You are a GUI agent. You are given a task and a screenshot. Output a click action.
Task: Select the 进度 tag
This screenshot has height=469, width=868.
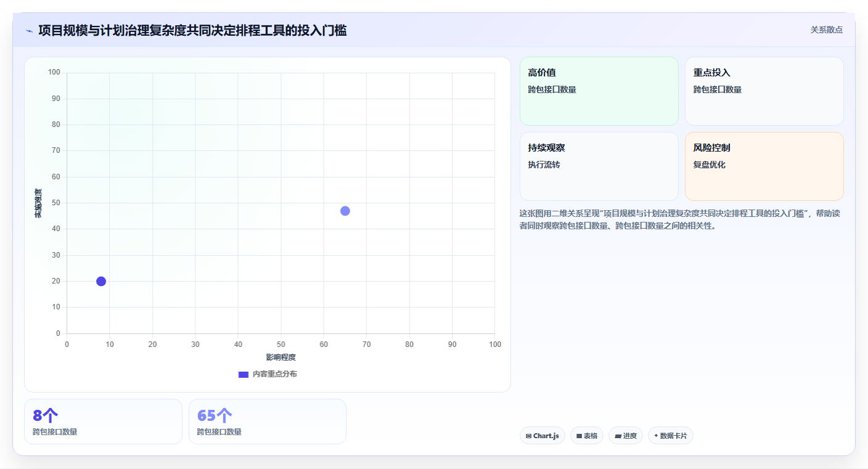(x=626, y=436)
